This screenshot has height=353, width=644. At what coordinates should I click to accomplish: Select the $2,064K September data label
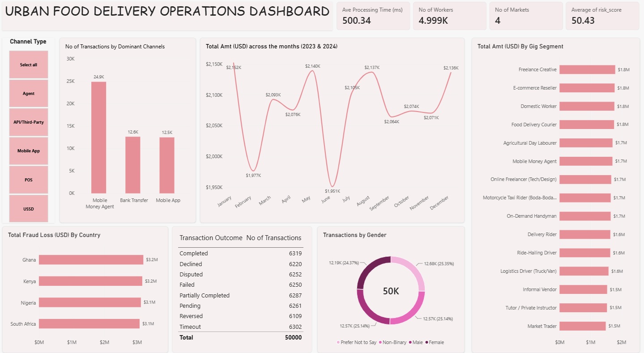pos(392,121)
